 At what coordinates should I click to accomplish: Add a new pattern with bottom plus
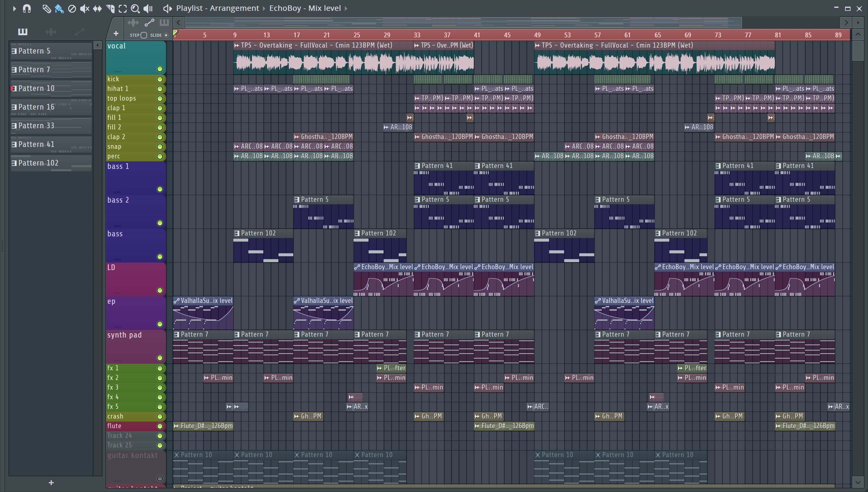coord(51,483)
